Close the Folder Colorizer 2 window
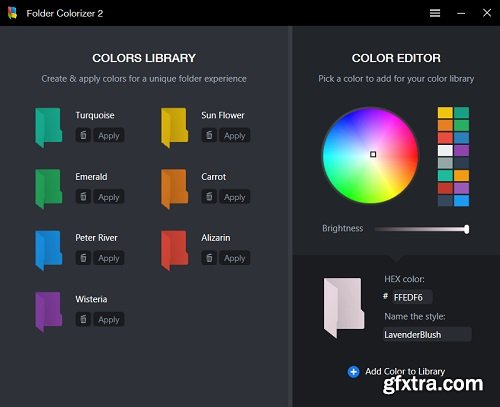This screenshot has width=500, height=407. click(x=487, y=13)
